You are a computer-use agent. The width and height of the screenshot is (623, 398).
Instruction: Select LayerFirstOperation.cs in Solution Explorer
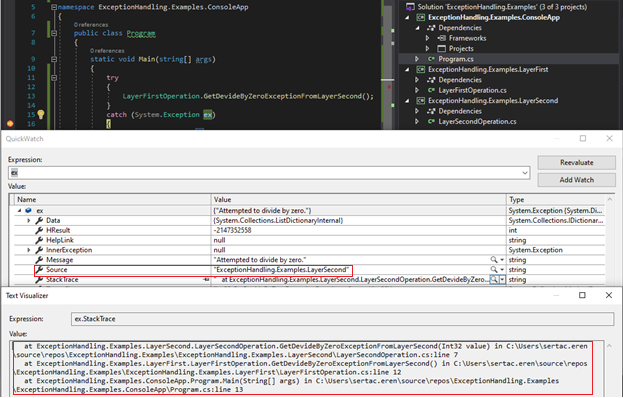(472, 90)
